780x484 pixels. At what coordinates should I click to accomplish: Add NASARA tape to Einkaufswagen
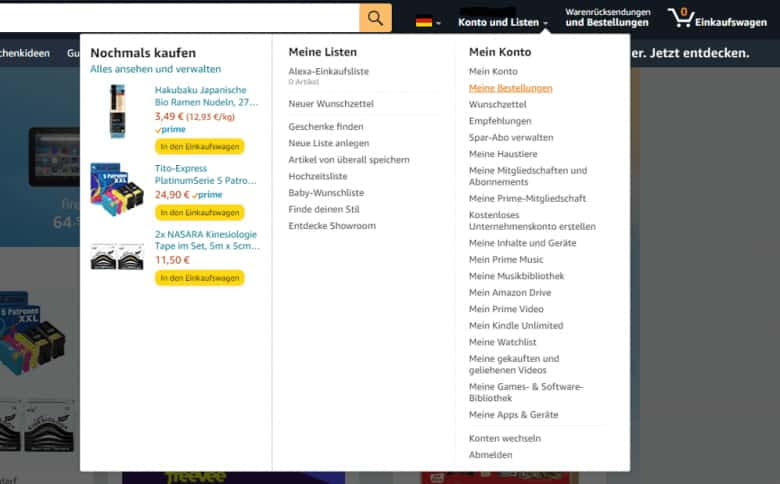point(199,278)
